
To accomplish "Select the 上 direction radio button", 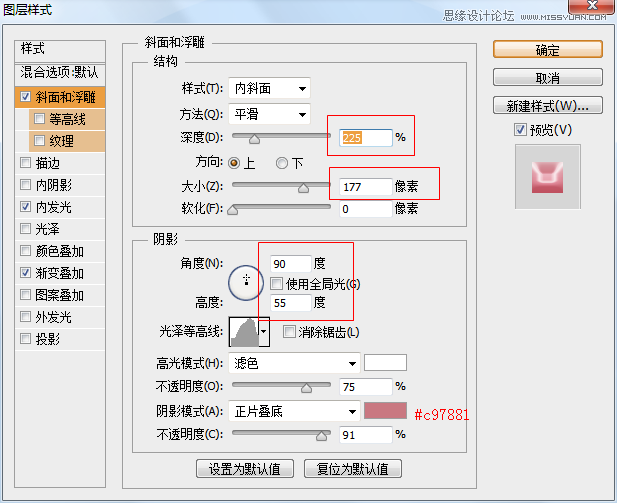I will [x=234, y=163].
